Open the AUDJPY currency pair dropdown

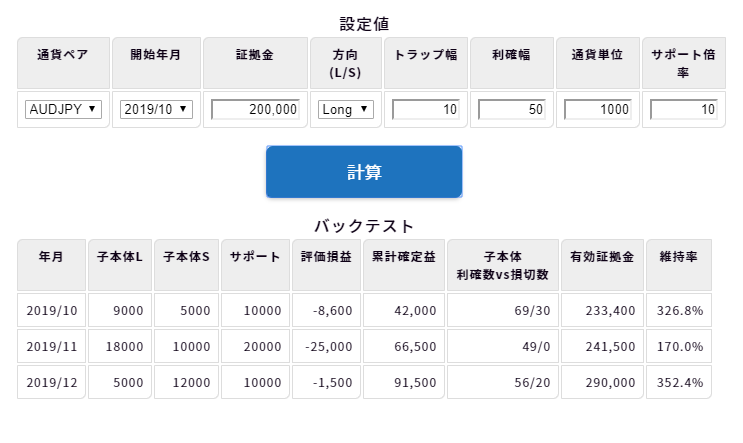click(63, 109)
